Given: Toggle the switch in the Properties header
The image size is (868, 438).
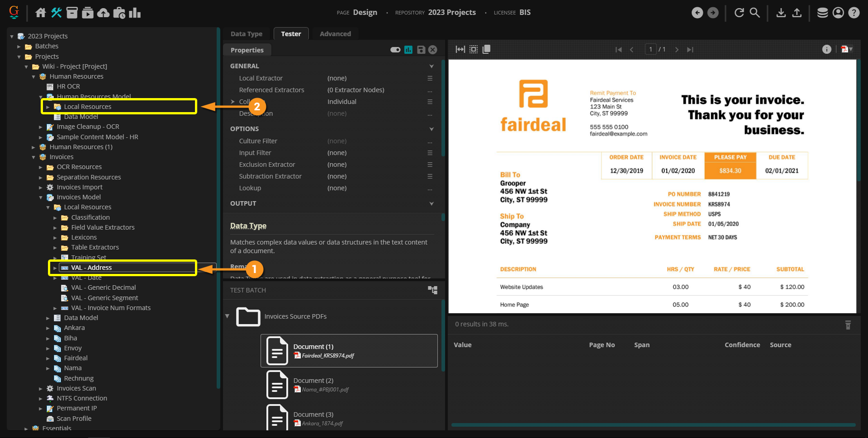Looking at the screenshot, I should 395,50.
